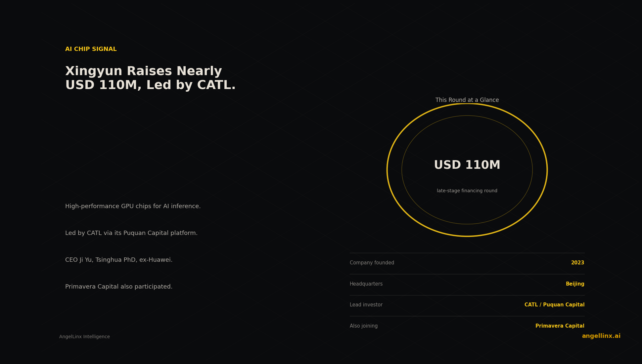
Task: Click the CEO Ji Yu description line
Action: (119, 260)
